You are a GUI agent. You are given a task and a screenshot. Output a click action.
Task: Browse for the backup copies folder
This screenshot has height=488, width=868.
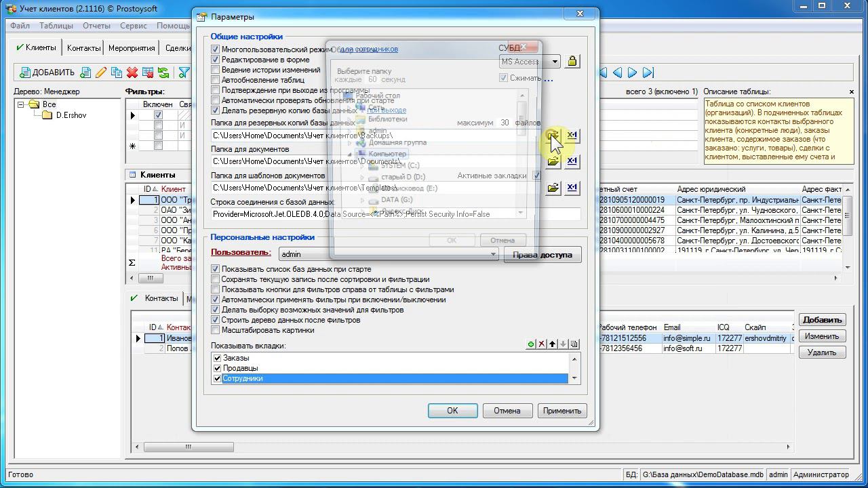[553, 136]
